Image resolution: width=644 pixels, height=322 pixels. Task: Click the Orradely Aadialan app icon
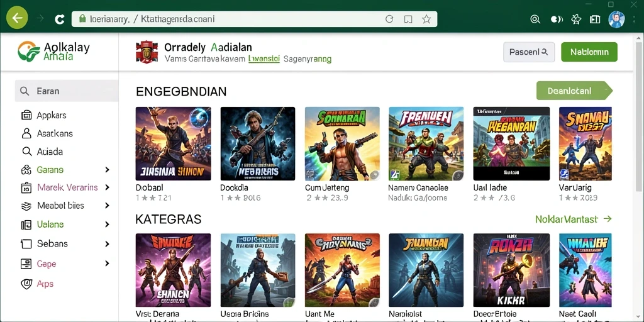[147, 52]
